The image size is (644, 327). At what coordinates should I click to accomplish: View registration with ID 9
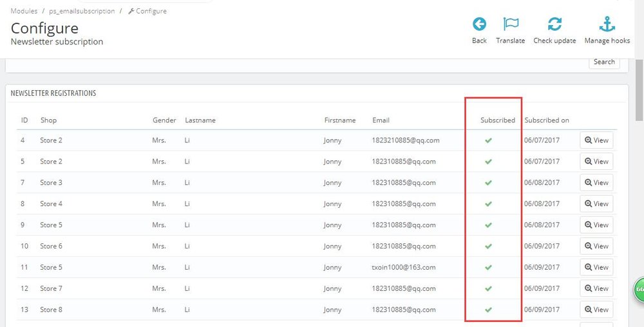[596, 225]
